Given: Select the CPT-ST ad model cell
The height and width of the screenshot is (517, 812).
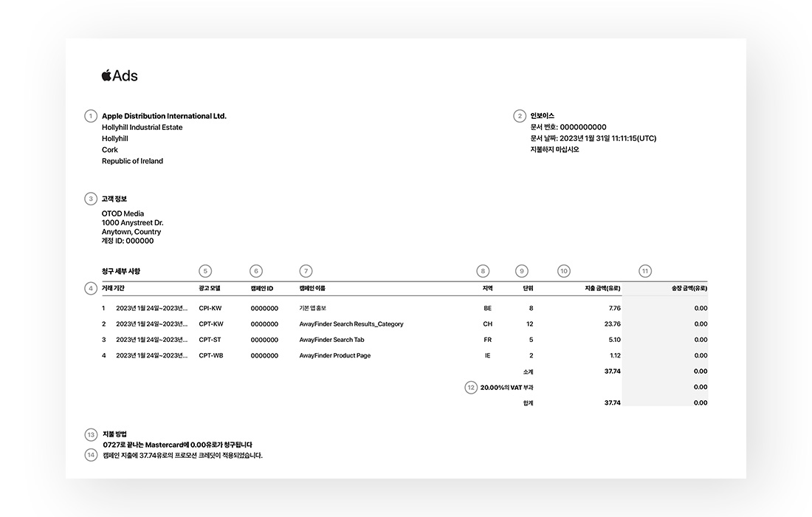Looking at the screenshot, I should [x=210, y=340].
